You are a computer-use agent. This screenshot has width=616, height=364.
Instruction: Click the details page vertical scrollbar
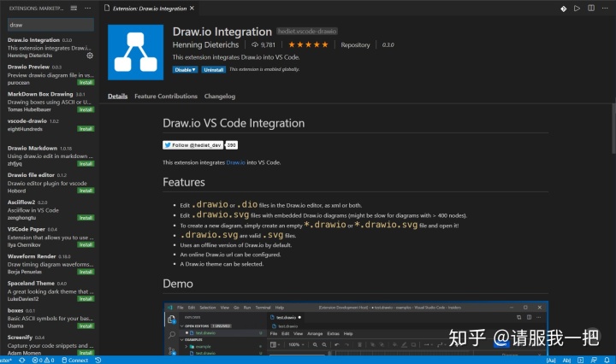click(613, 128)
